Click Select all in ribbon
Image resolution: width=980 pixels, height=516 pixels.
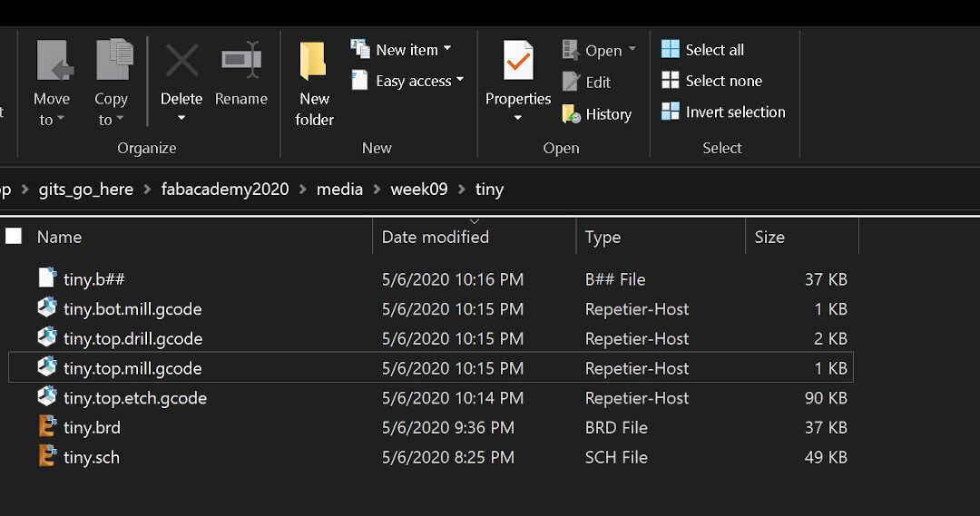[703, 50]
